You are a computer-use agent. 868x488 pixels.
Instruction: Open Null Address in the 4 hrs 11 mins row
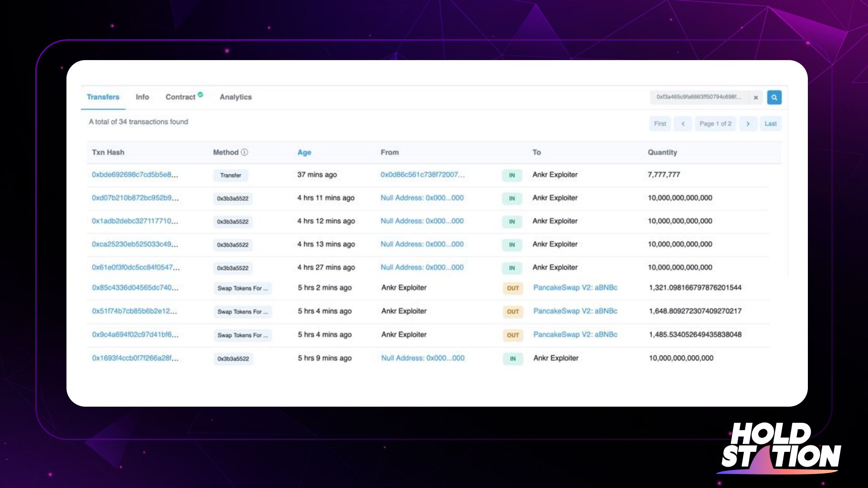point(422,198)
